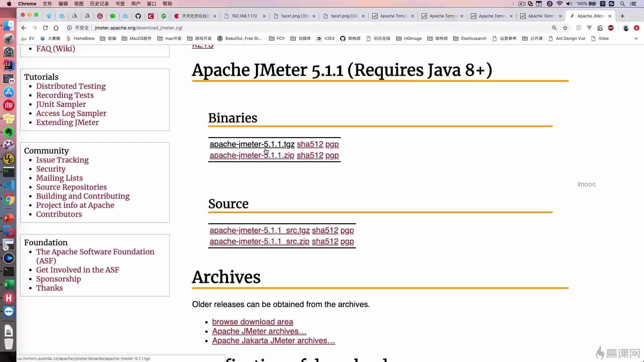Click the home page icon
Viewport: 644px width, 362px height.
pyautogui.click(x=56, y=28)
